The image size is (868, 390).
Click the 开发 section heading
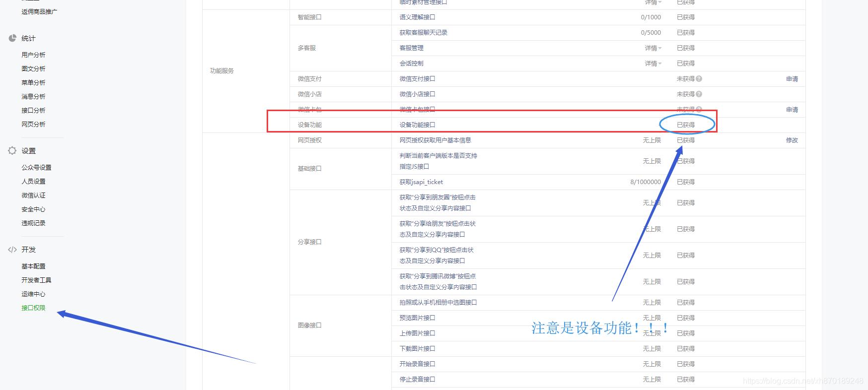(28, 250)
